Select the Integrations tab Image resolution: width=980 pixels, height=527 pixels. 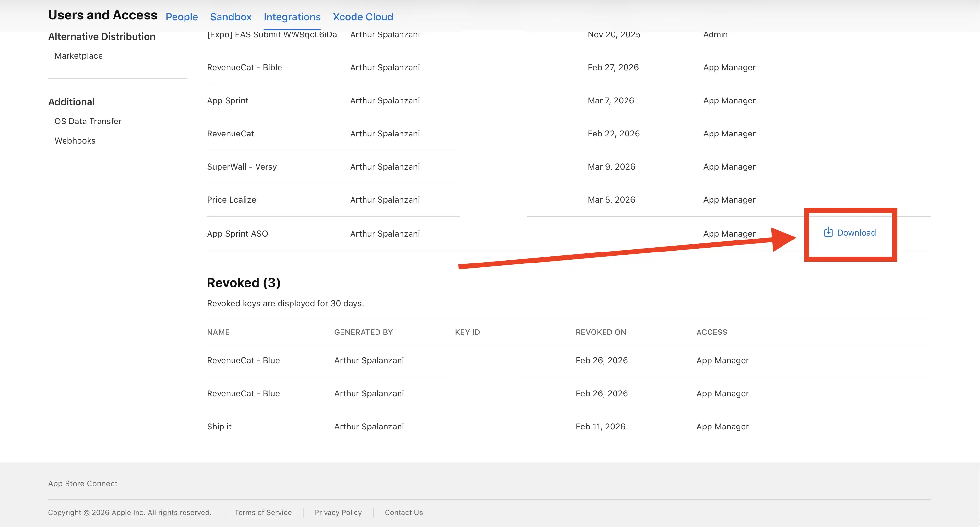292,17
